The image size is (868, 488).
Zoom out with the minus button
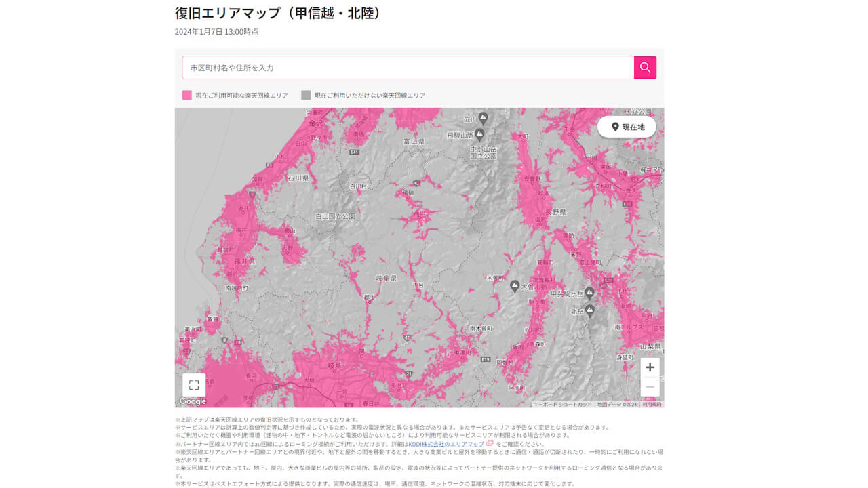tap(650, 386)
